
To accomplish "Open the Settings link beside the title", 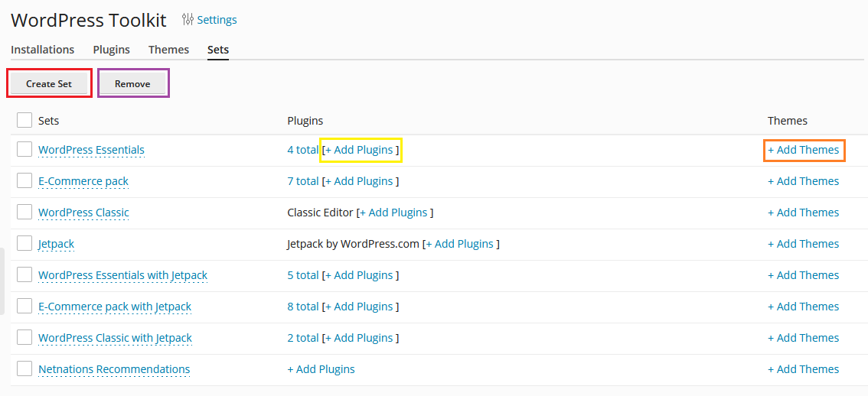I will click(x=217, y=20).
